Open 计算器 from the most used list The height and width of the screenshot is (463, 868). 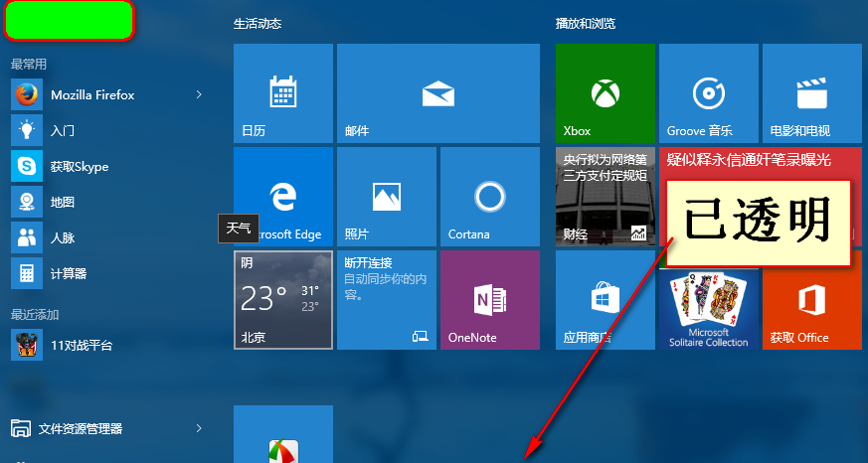pyautogui.click(x=68, y=273)
